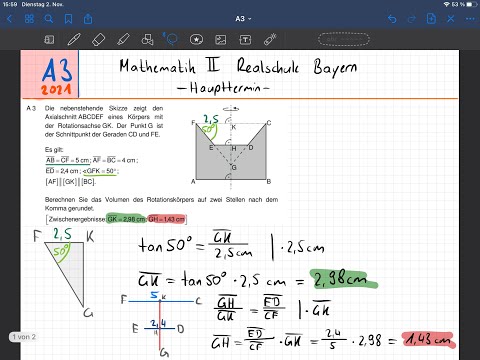The height and width of the screenshot is (360, 480).
Task: Click the red highlighted 1,43 cm result
Action: tap(428, 340)
